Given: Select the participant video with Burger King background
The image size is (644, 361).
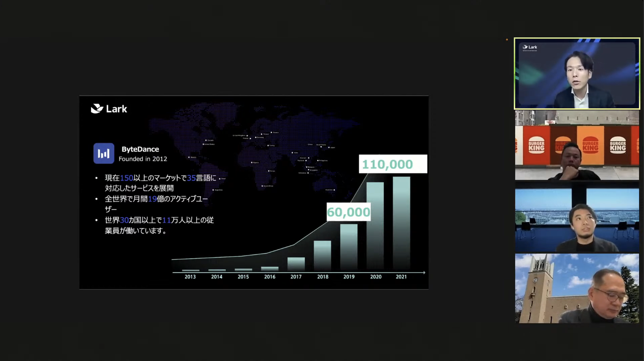Looking at the screenshot, I should click(x=577, y=145).
